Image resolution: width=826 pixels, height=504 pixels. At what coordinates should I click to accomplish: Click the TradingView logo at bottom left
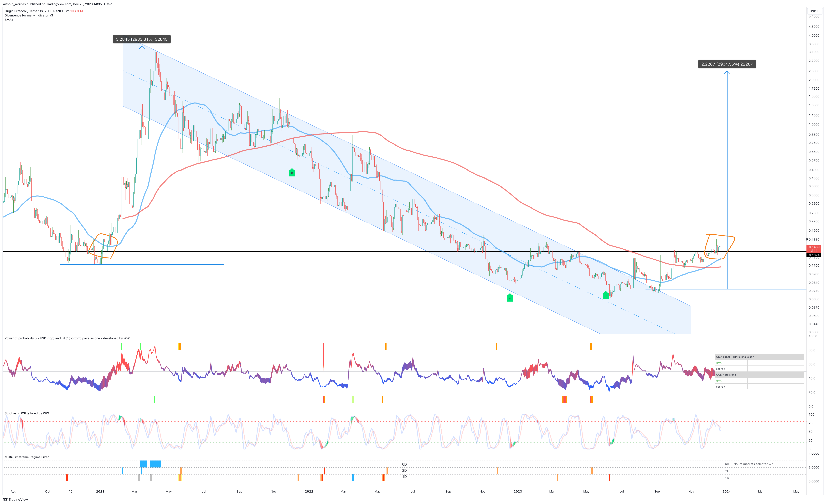tap(15, 499)
